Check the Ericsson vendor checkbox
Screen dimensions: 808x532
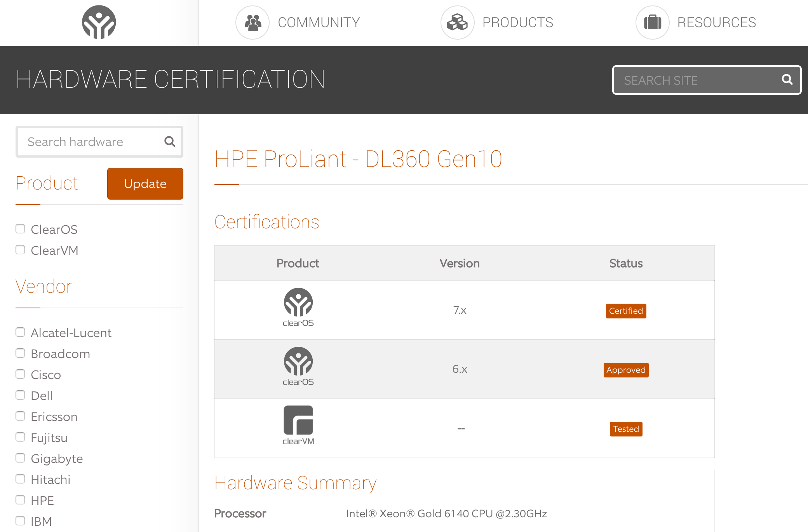[x=20, y=416]
